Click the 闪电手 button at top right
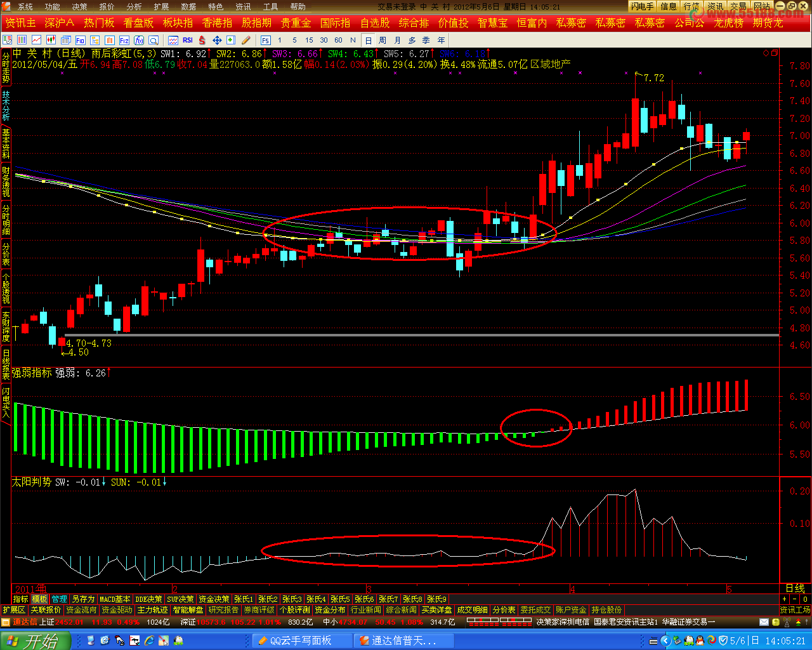The width and height of the screenshot is (812, 650). (642, 6)
